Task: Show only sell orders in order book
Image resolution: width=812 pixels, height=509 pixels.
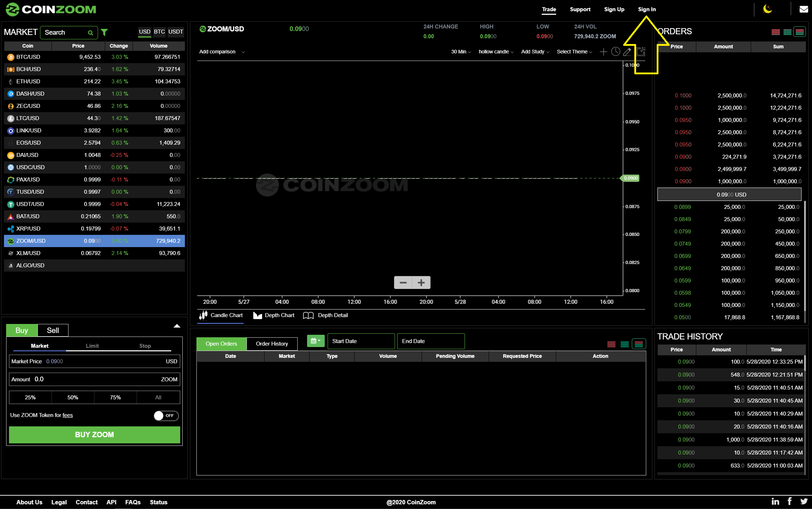Action: [776, 32]
